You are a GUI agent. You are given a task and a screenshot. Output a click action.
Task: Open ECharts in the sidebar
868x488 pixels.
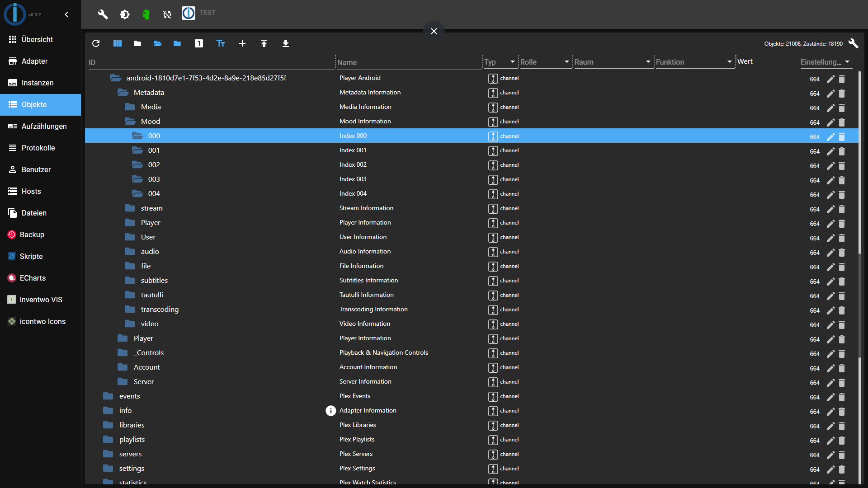tap(41, 278)
